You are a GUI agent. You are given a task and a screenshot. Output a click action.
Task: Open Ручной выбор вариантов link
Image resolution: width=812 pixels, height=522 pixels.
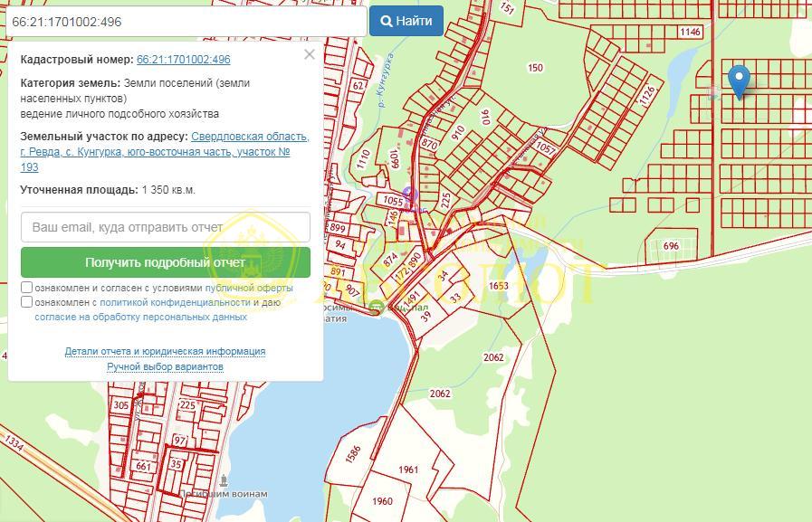pyautogui.click(x=165, y=366)
